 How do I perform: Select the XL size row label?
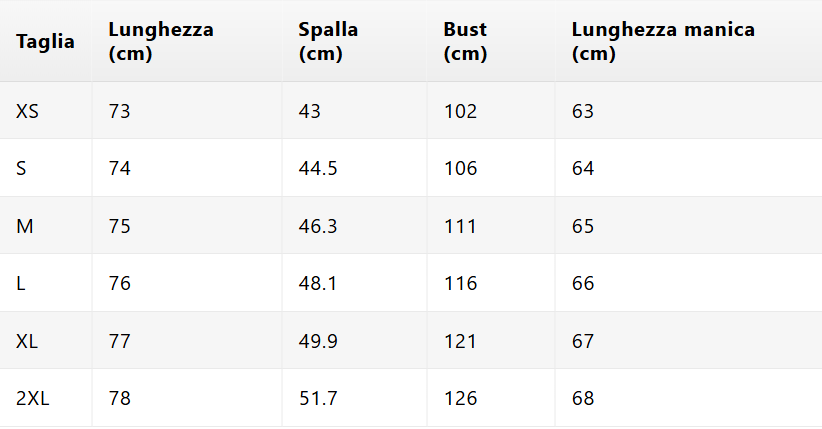27,341
